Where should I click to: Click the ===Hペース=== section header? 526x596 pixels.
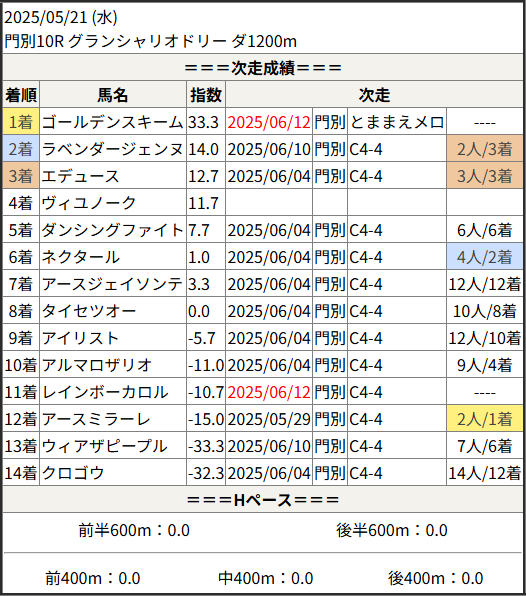[x=263, y=500]
